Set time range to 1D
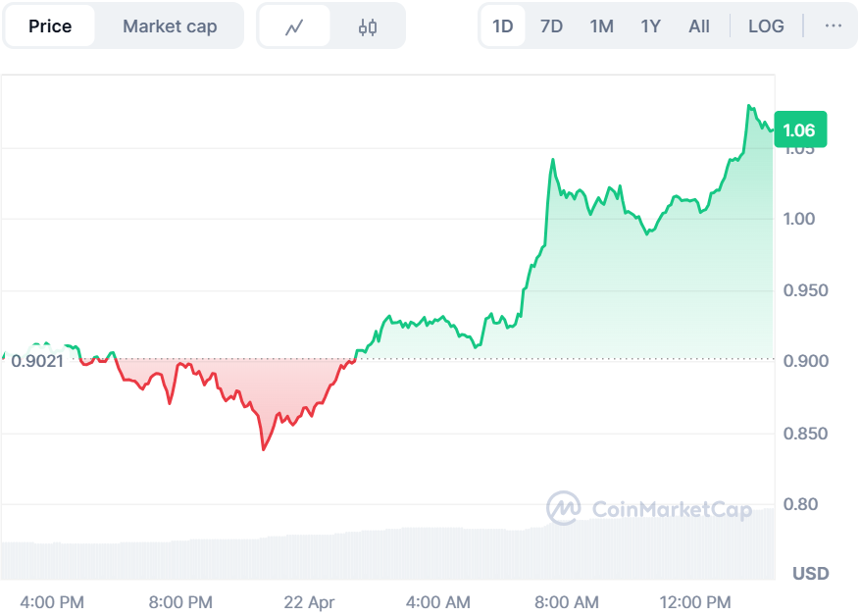860x616 pixels. [503, 26]
